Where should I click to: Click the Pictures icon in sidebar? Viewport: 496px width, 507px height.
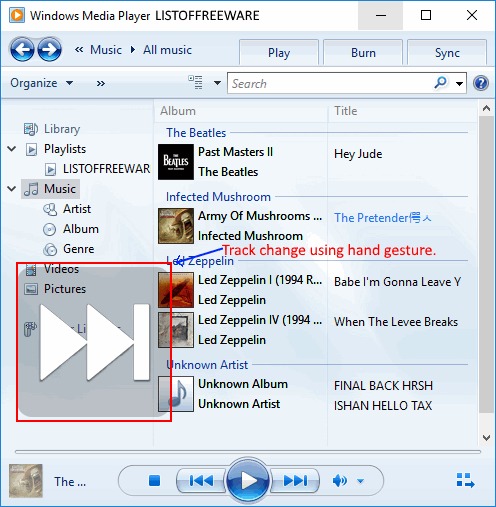click(x=31, y=289)
